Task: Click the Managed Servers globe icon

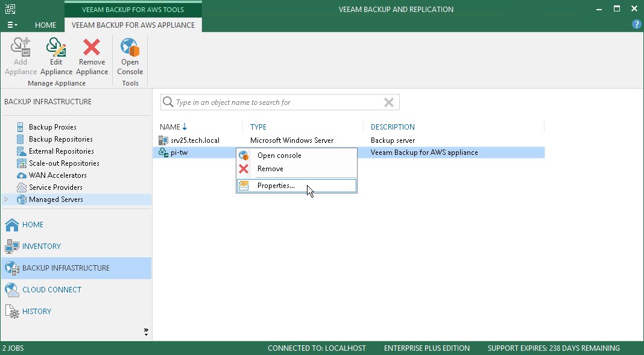Action: (21, 199)
